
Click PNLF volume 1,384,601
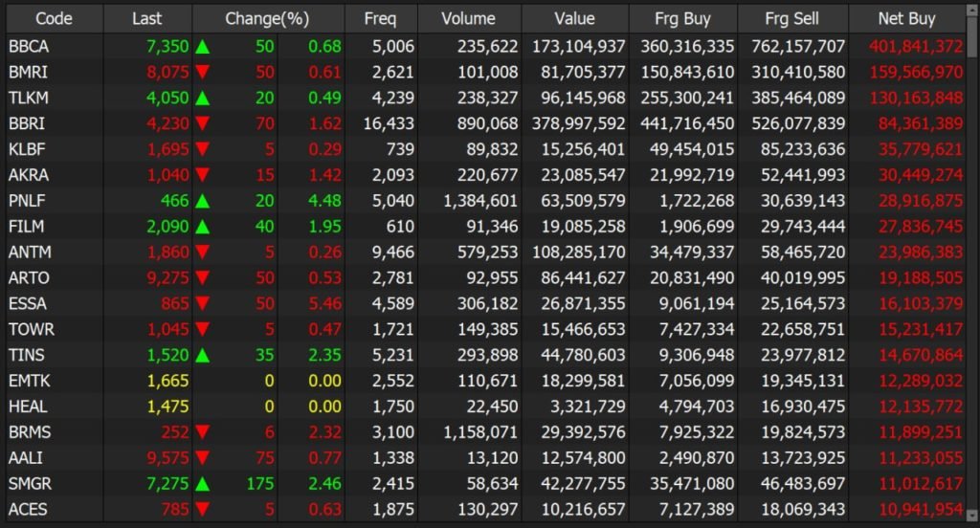[480, 201]
